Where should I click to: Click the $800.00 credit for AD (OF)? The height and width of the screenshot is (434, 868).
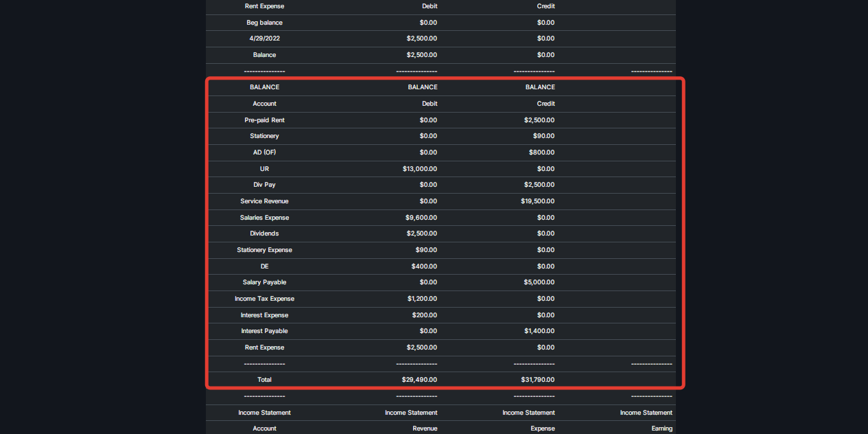point(541,152)
